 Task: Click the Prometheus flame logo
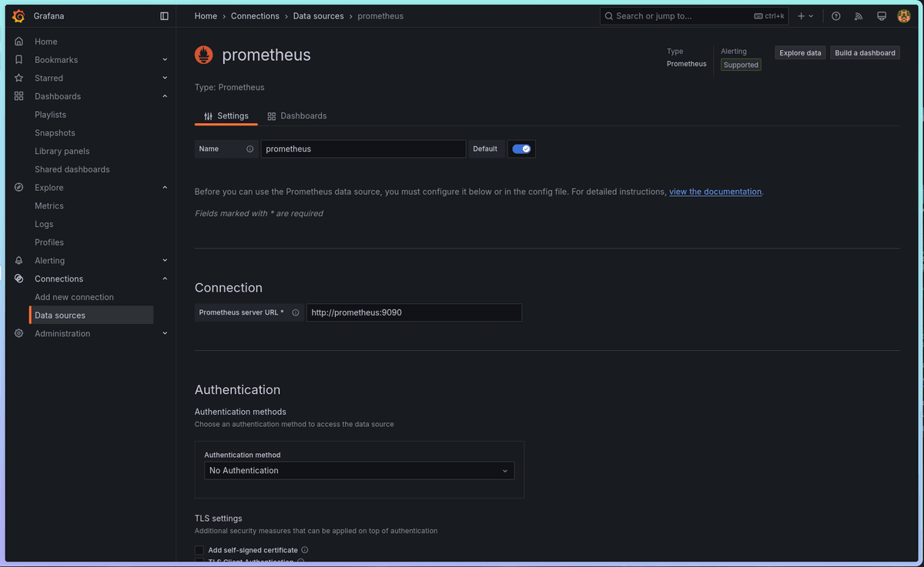point(204,55)
